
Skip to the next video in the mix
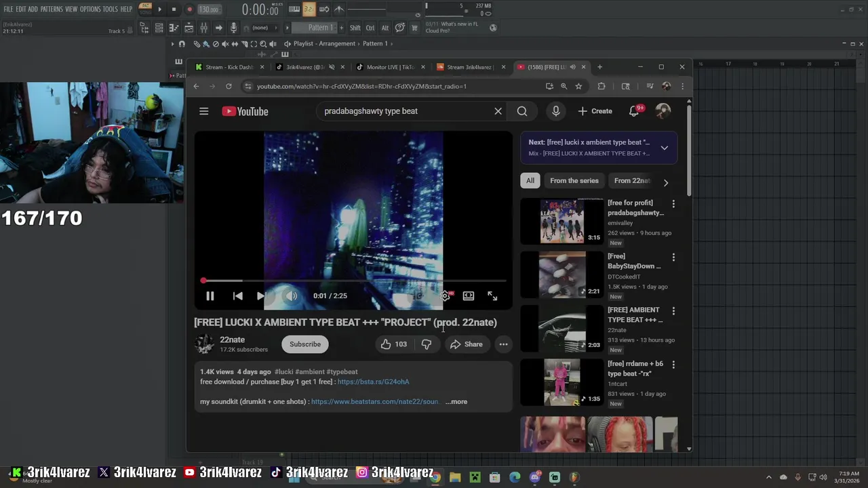pyautogui.click(x=261, y=296)
